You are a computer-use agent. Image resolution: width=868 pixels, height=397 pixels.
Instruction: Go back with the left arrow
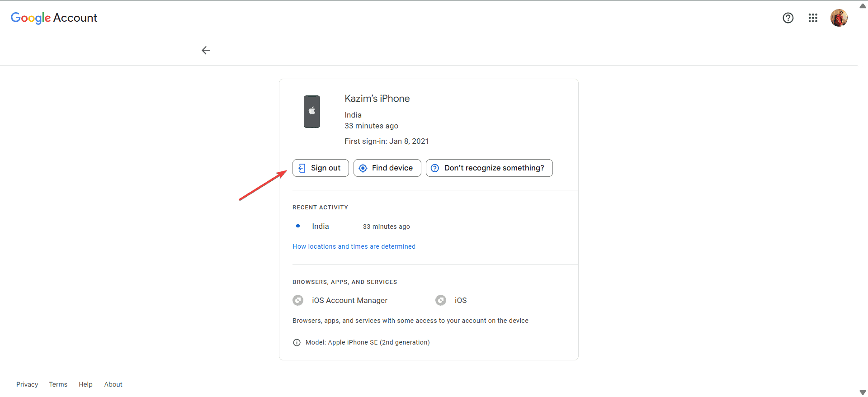tap(206, 50)
